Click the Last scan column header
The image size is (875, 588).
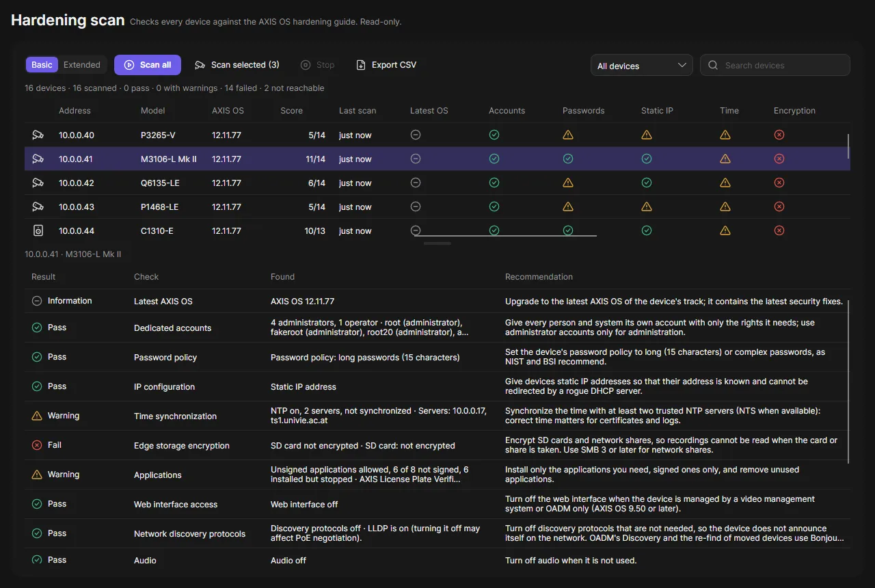[358, 111]
